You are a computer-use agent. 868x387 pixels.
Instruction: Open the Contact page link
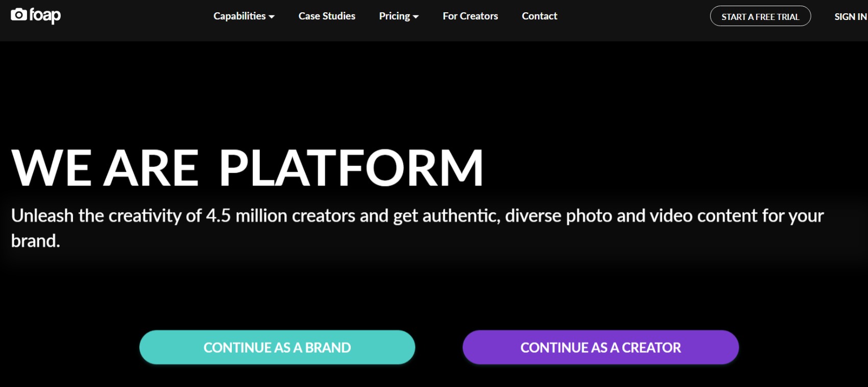coord(539,16)
